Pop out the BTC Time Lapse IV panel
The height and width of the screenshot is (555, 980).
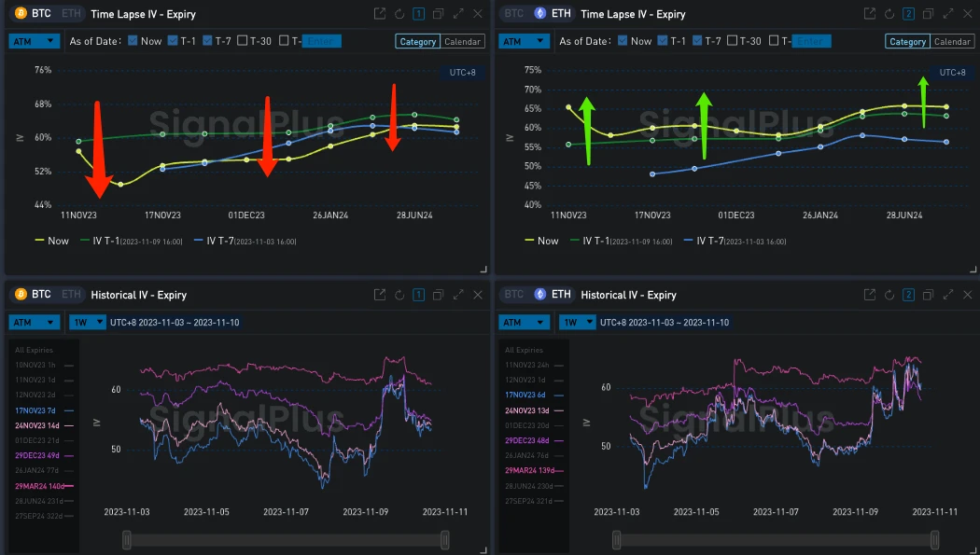[380, 14]
